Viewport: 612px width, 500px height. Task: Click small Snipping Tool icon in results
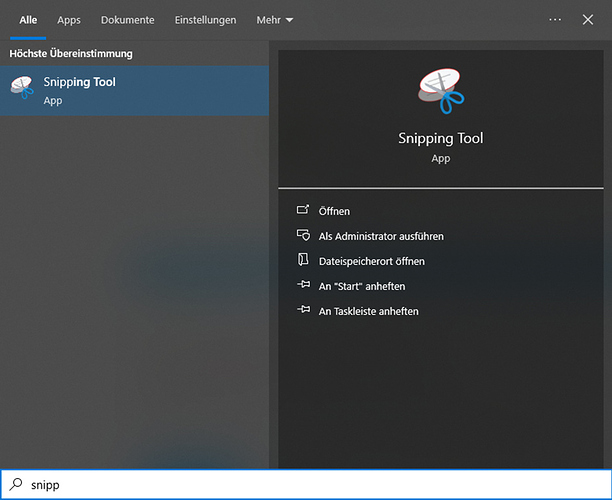[22, 87]
